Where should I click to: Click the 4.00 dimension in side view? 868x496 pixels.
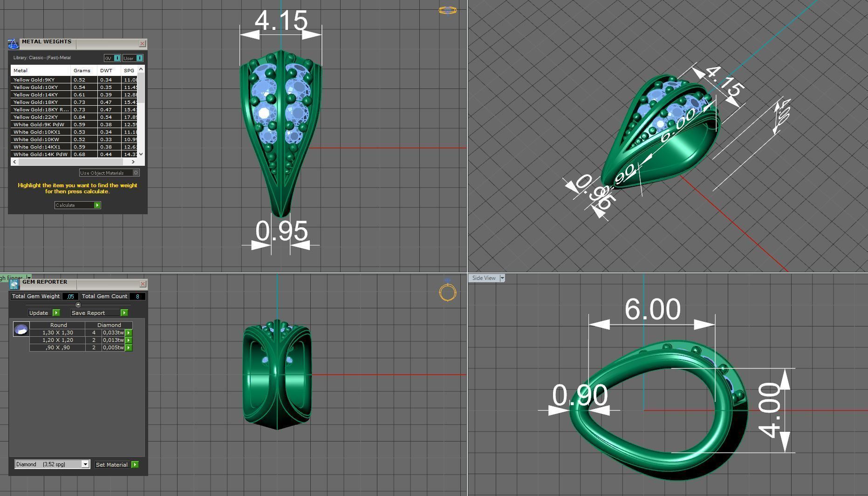(770, 411)
